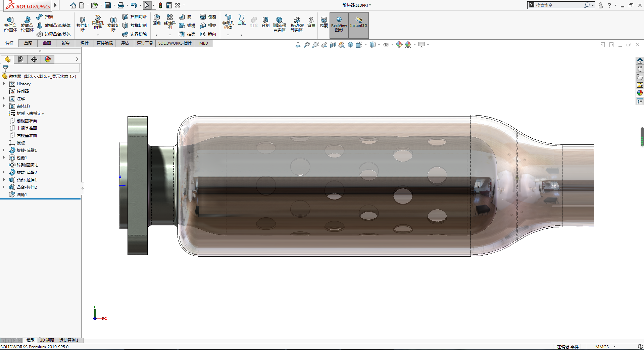Expand the SOLIDWORKS menu flyout arrow
The height and width of the screenshot is (350, 644).
[55, 5]
